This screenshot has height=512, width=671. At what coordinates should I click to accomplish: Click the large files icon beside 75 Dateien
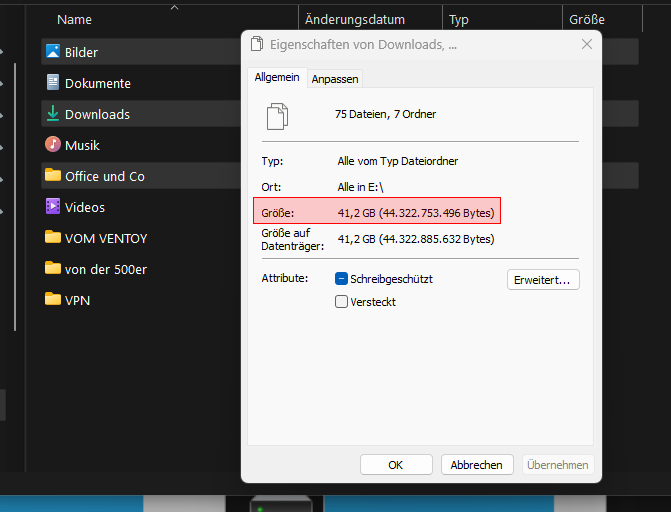pyautogui.click(x=277, y=116)
